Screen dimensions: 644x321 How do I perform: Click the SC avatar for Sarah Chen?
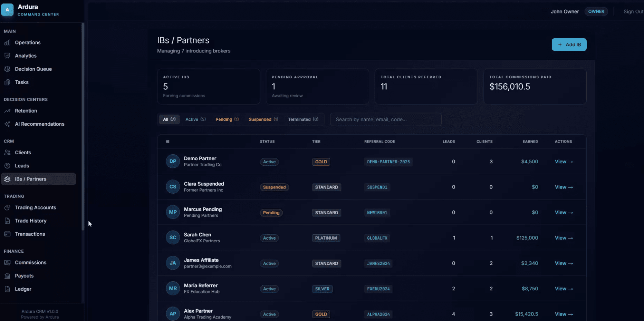[x=173, y=237]
